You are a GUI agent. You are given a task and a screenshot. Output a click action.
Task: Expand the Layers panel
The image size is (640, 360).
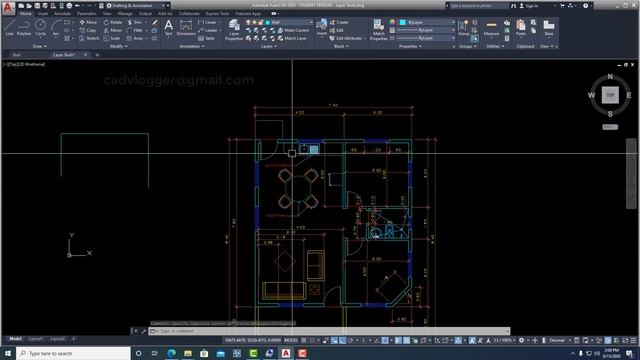[x=269, y=46]
